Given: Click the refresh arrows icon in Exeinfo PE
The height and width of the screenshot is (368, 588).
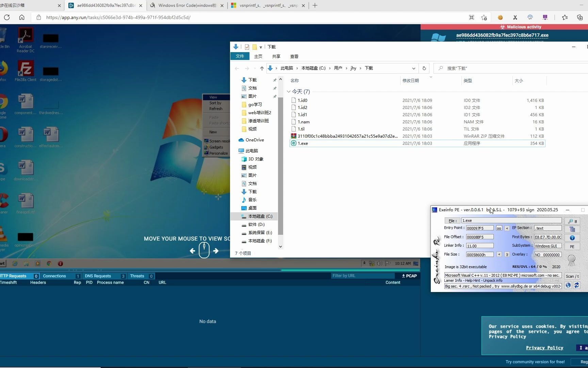Looking at the screenshot, I should (576, 286).
